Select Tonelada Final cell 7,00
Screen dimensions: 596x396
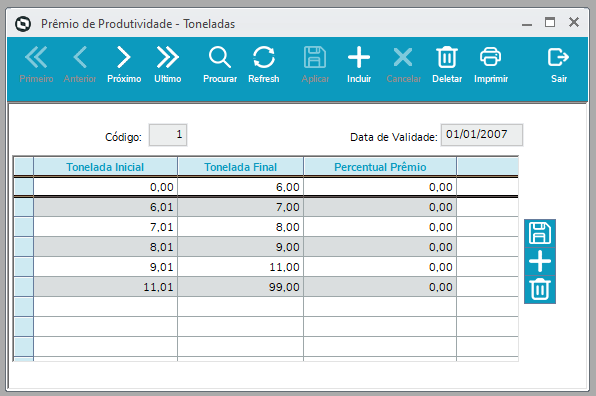point(241,207)
